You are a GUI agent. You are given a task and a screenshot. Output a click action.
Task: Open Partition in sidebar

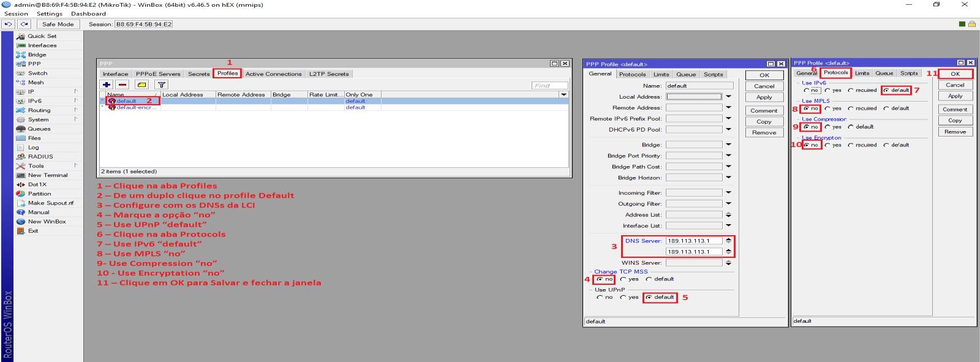tap(39, 194)
